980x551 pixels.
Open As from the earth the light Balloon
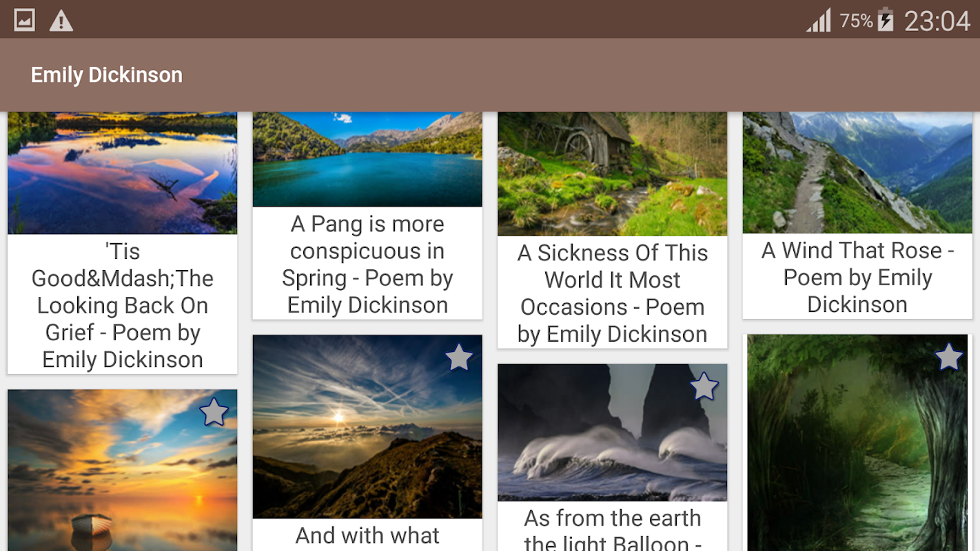(613, 529)
